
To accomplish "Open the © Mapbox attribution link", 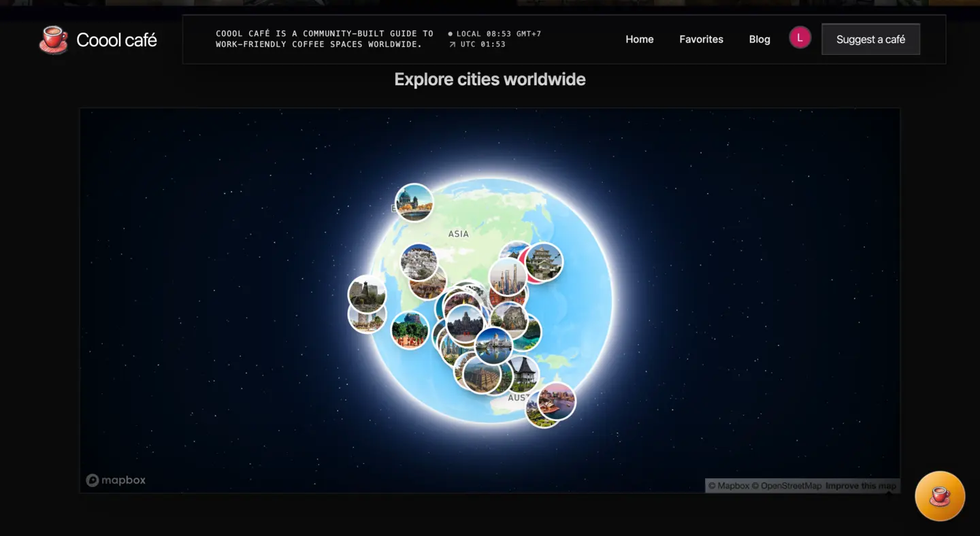I will [728, 486].
